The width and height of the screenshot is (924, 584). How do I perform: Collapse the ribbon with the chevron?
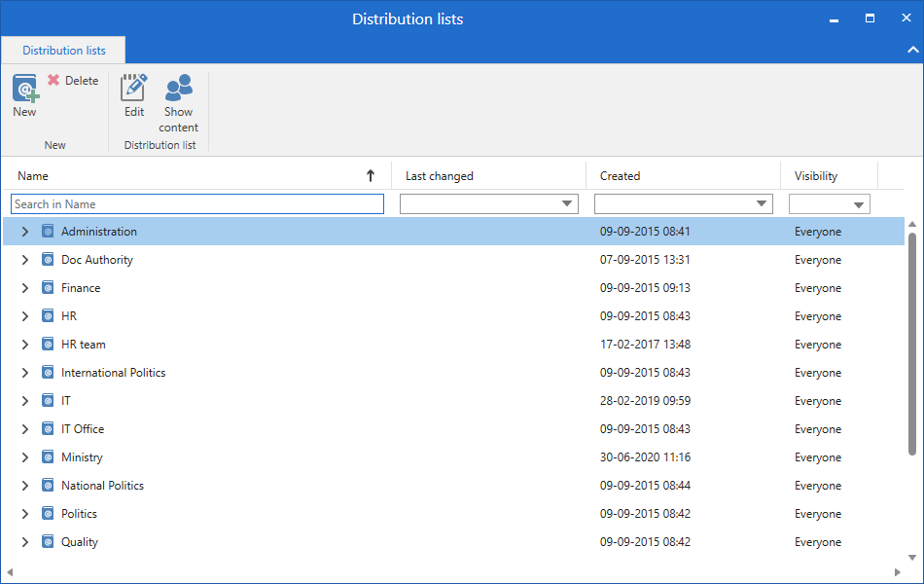click(912, 51)
